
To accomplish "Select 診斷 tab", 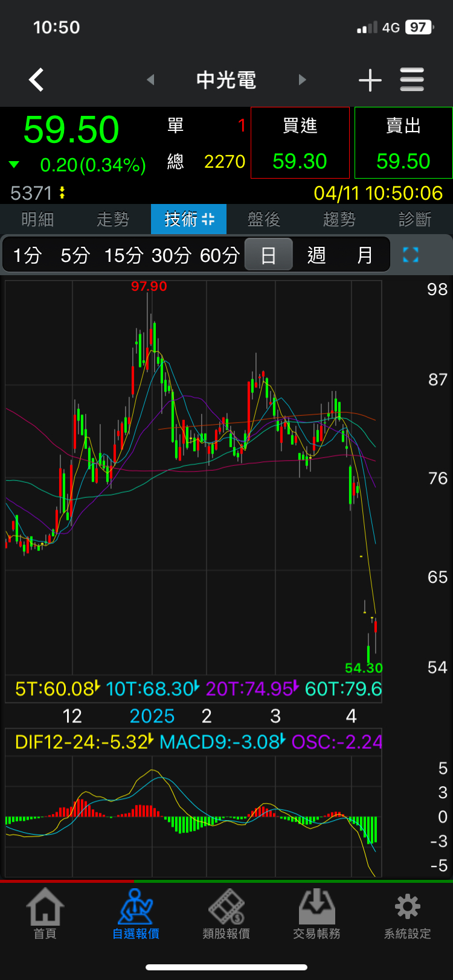I will [x=415, y=219].
